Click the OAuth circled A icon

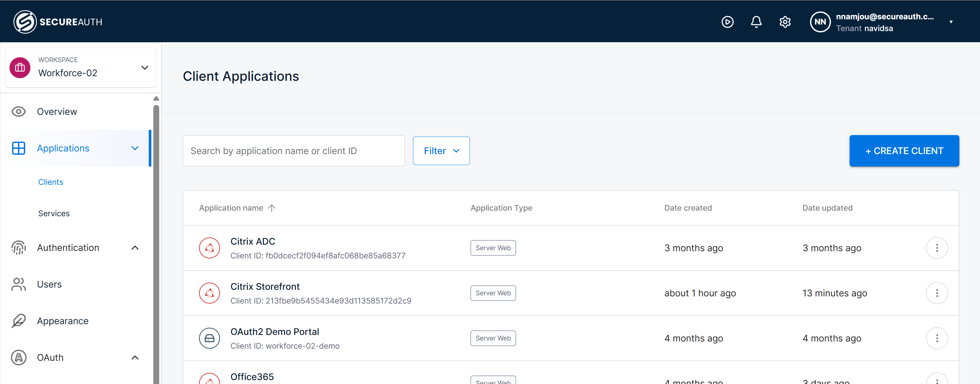18,358
